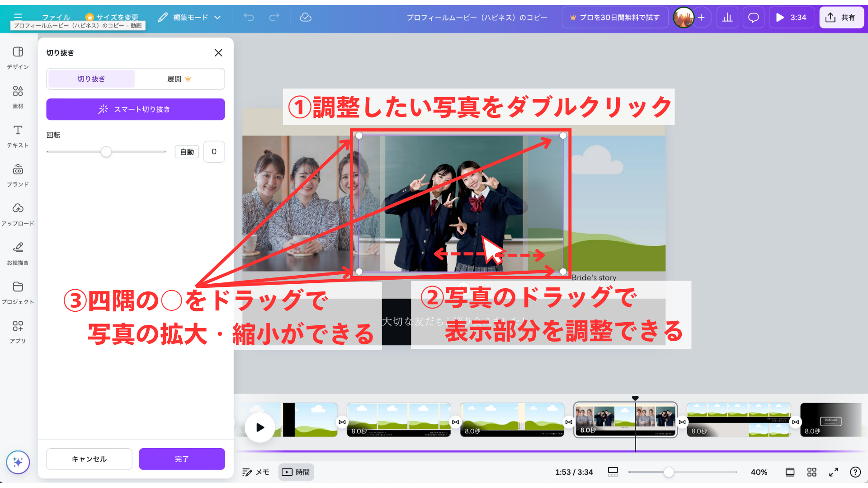Open the テキスト text panel
Viewport: 868px width, 488px height.
(x=18, y=136)
